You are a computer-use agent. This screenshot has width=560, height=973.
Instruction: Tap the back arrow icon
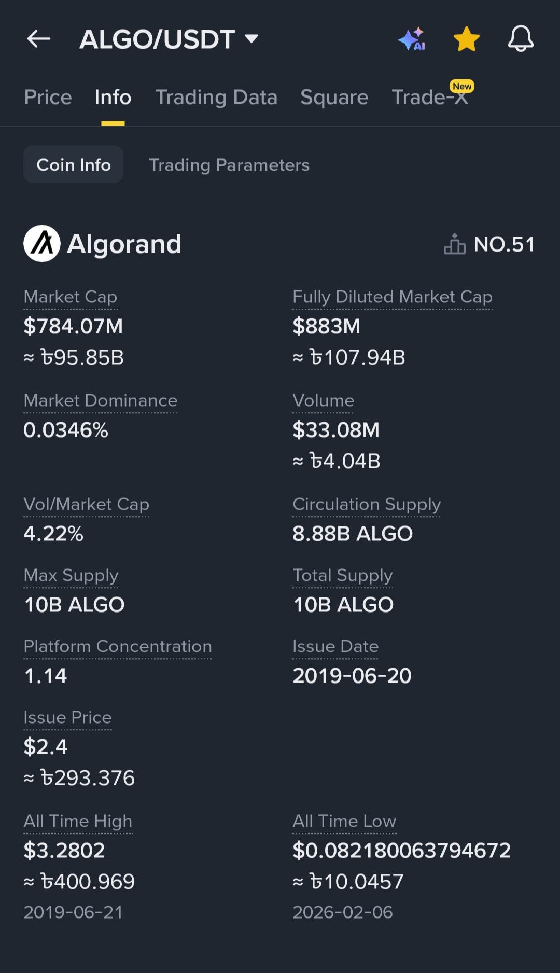39,39
